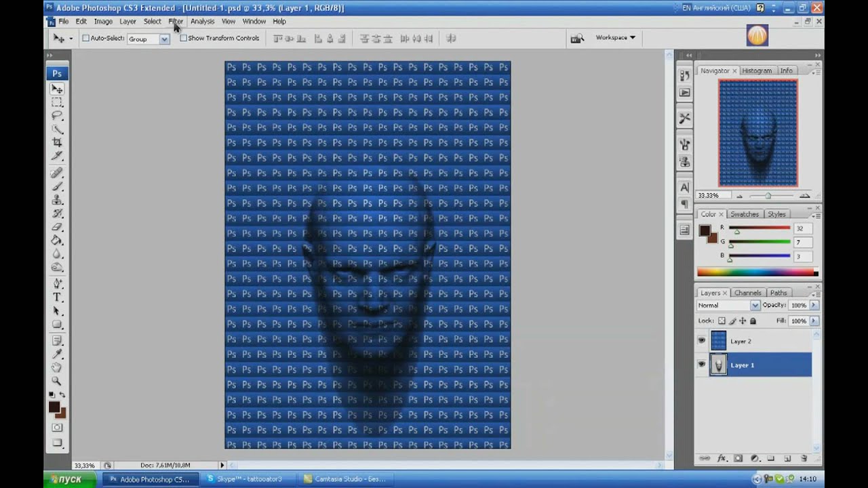Image resolution: width=868 pixels, height=488 pixels.
Task: Switch to the Paths tab
Action: (x=778, y=293)
